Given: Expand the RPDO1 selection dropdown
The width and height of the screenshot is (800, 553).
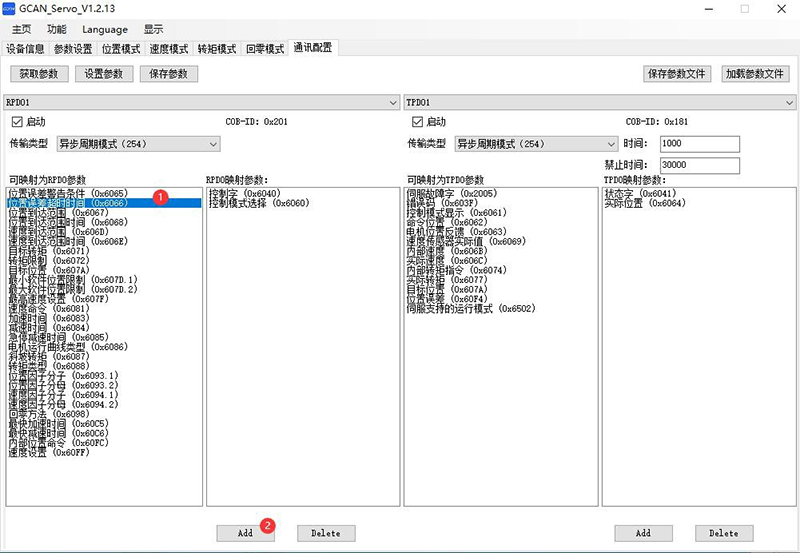Looking at the screenshot, I should coord(393,102).
